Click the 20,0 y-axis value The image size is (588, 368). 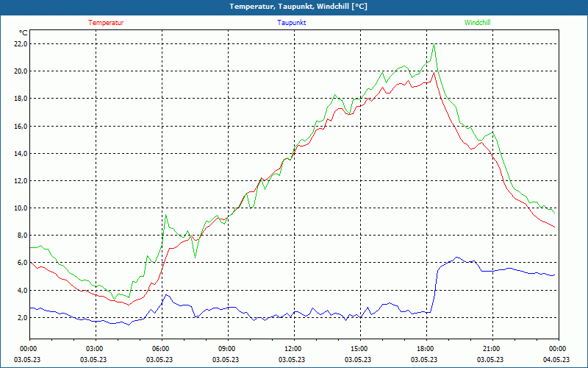21,71
